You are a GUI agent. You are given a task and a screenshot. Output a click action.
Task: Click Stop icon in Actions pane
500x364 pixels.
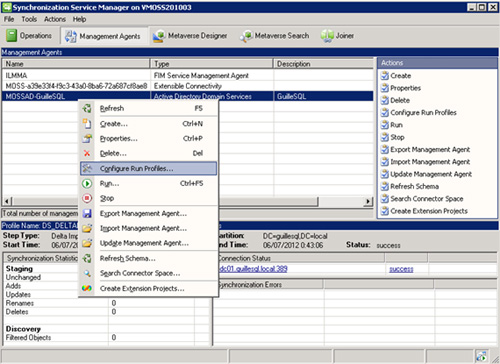click(x=385, y=137)
